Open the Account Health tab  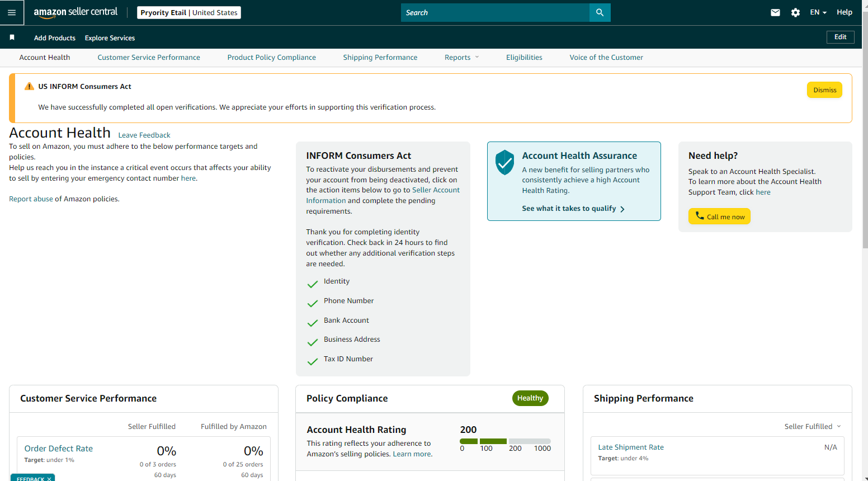coord(45,57)
